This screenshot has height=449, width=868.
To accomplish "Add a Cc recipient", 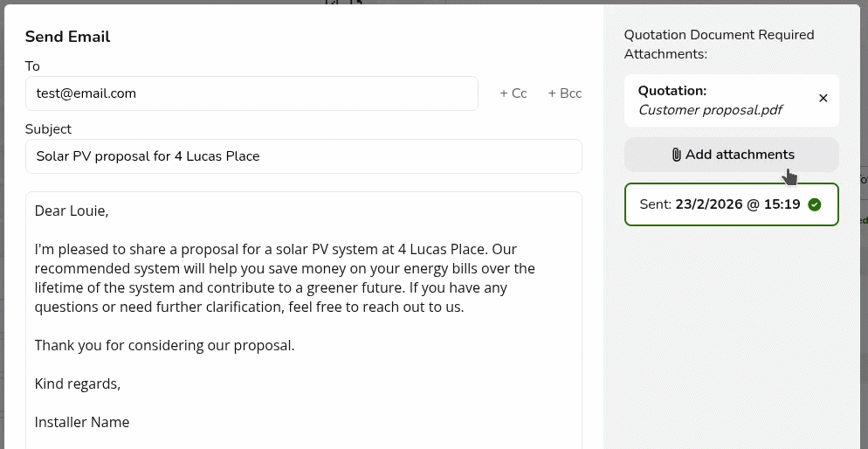I will click(513, 93).
